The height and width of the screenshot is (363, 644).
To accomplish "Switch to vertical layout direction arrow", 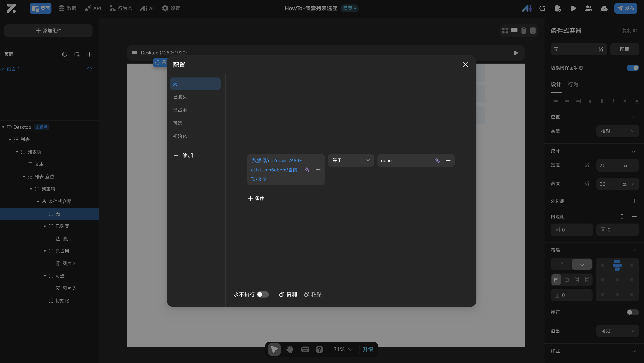I will point(582,264).
